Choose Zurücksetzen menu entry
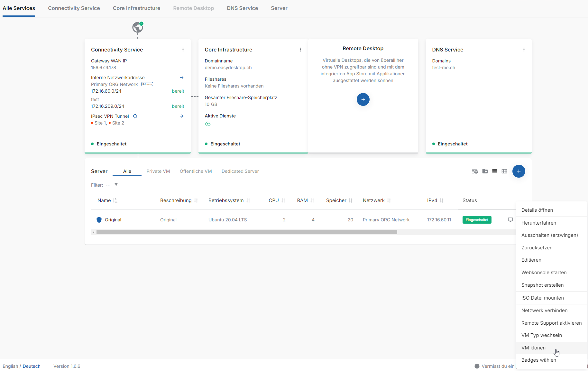Viewport: 588px width, 371px height. pos(551,248)
